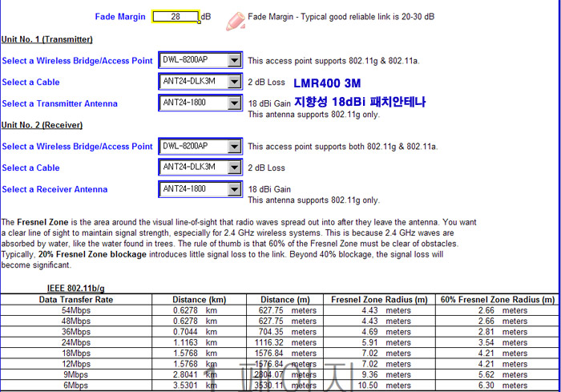Click the 2.81 meters 60% Fresnel cell
561x392 pixels.
click(x=498, y=332)
